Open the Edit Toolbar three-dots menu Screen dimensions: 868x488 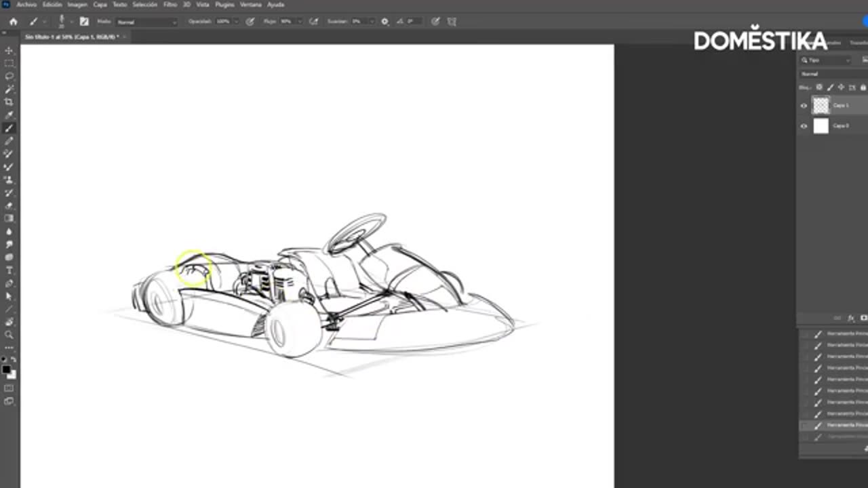coord(9,348)
